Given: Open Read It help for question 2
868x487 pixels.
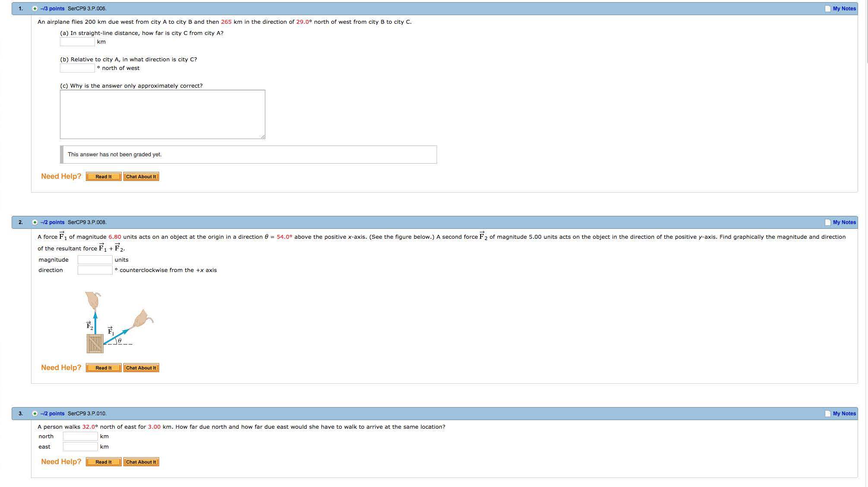Looking at the screenshot, I should [104, 368].
